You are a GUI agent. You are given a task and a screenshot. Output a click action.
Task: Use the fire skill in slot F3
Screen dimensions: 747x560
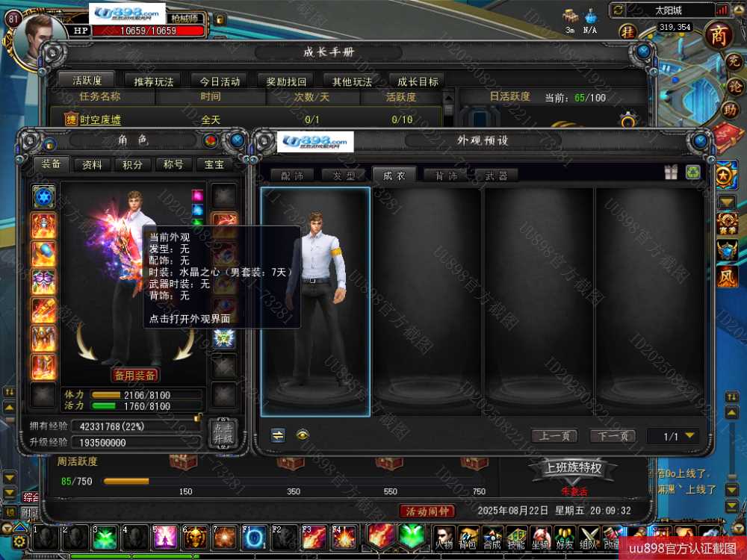point(315,538)
